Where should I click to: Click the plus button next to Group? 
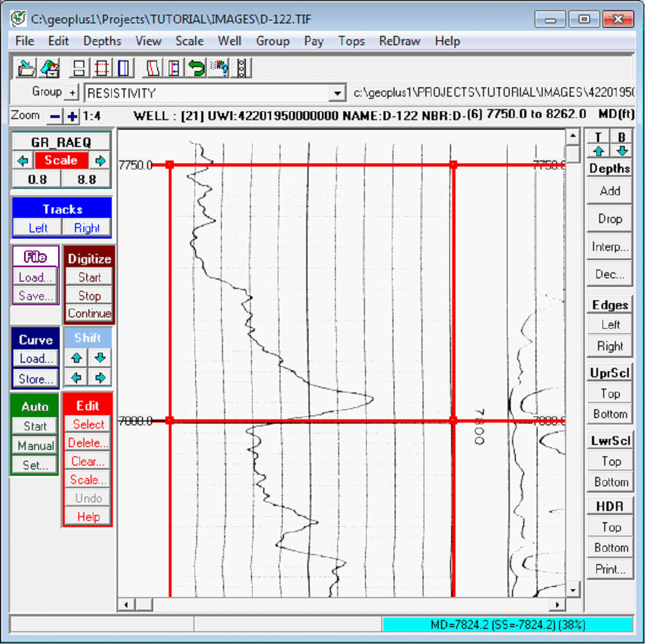click(72, 92)
